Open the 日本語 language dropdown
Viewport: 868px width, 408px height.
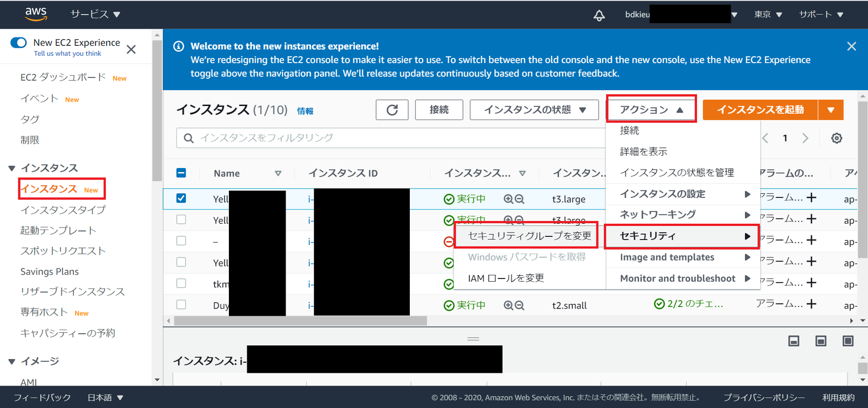(x=105, y=397)
